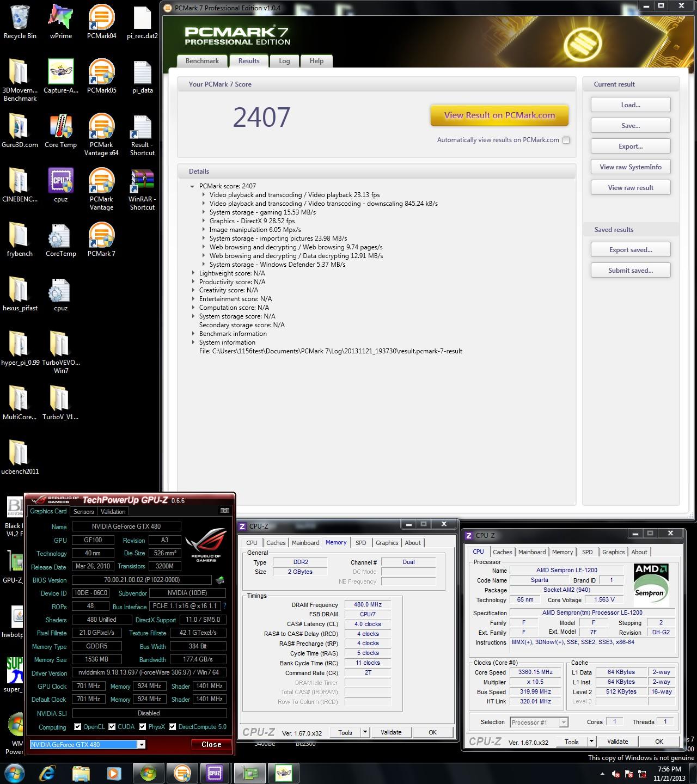Open the WinRAR shortcut icon
The height and width of the screenshot is (784, 697).
click(x=142, y=189)
